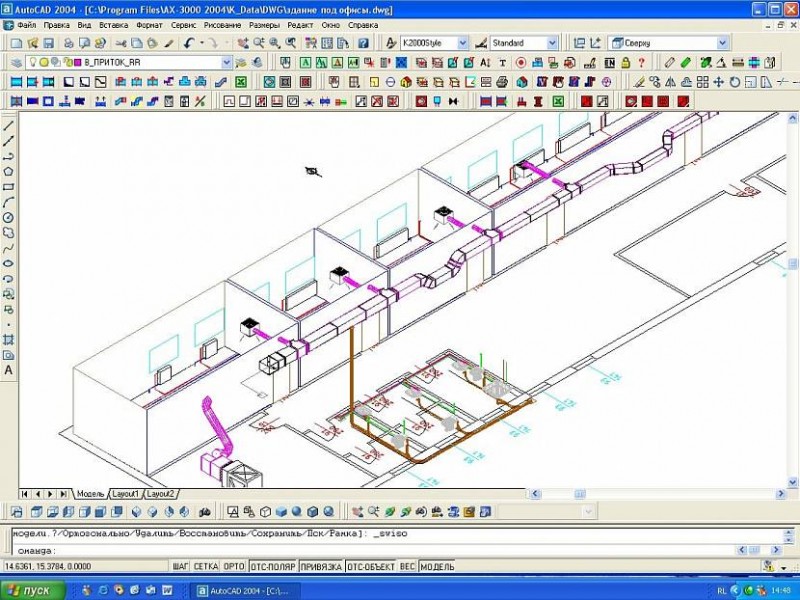The image size is (800, 600).
Task: Click the МОДЕЛЬ status bar button
Action: (x=437, y=566)
